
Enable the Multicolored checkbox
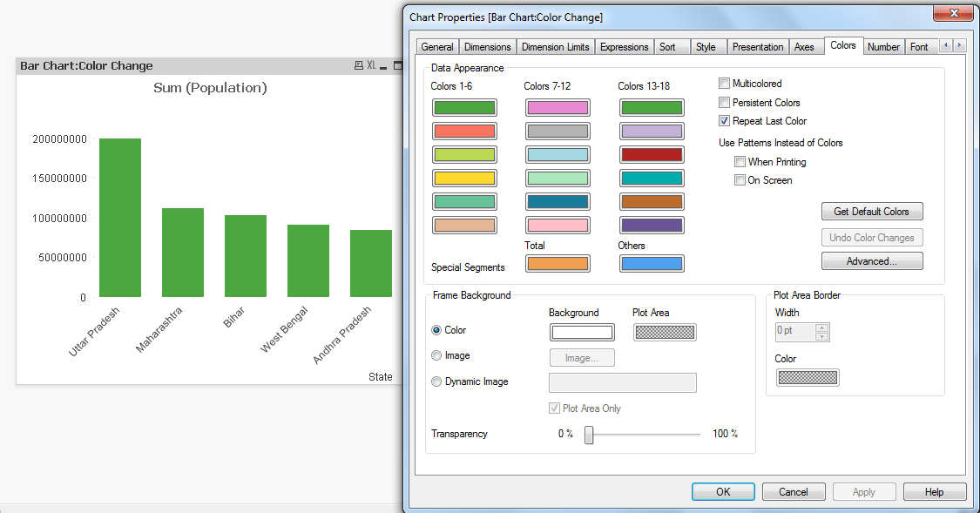(724, 83)
